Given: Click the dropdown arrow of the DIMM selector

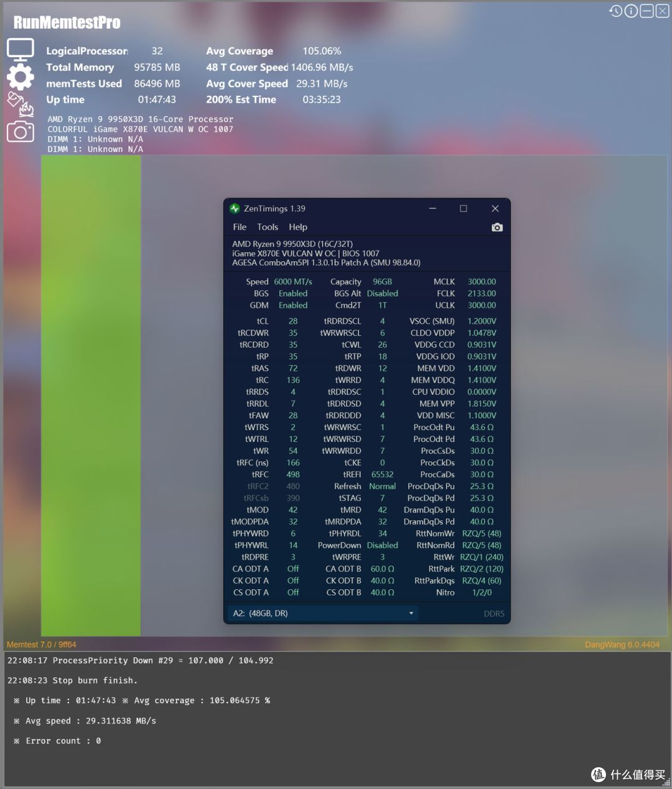Looking at the screenshot, I should (411, 614).
